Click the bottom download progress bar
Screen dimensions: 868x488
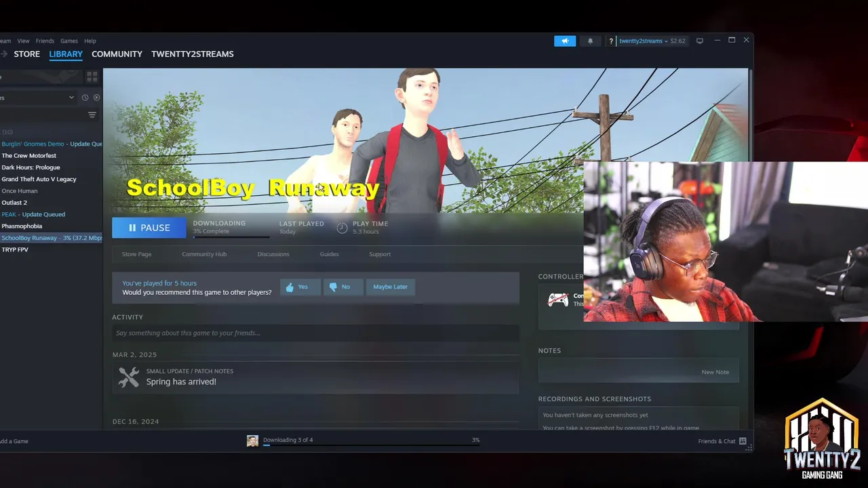[x=371, y=446]
